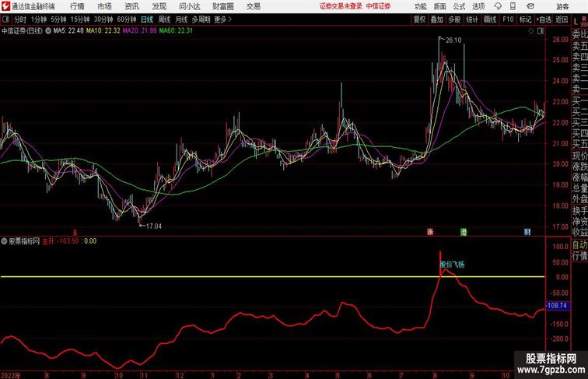Expand the 股票指标网 indicator dropdown circle
Image resolution: width=588 pixels, height=379 pixels.
pyautogui.click(x=4, y=241)
